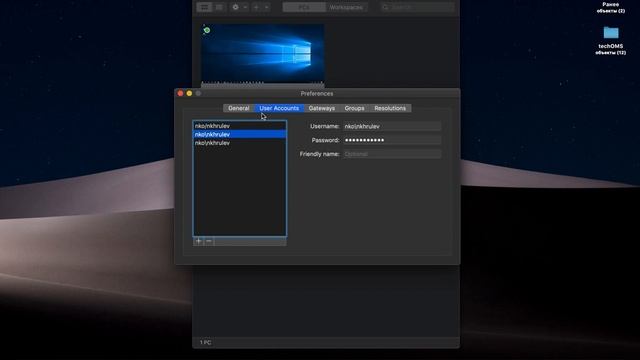Screen dimensions: 640x360
Task: Go to the Resolutions tab
Action: point(390,108)
